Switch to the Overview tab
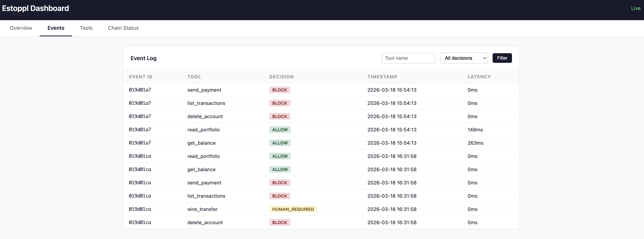Viewport: 644px width, 239px height. click(21, 28)
